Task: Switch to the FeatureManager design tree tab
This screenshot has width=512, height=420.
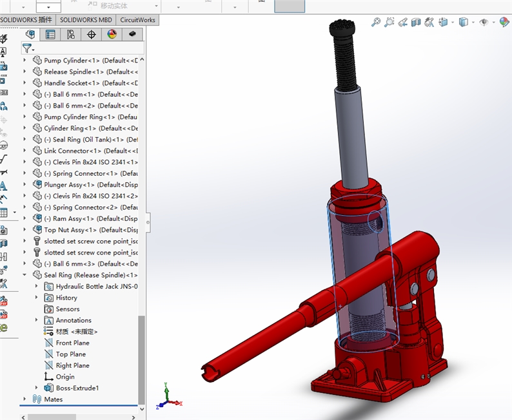Action: click(30, 34)
